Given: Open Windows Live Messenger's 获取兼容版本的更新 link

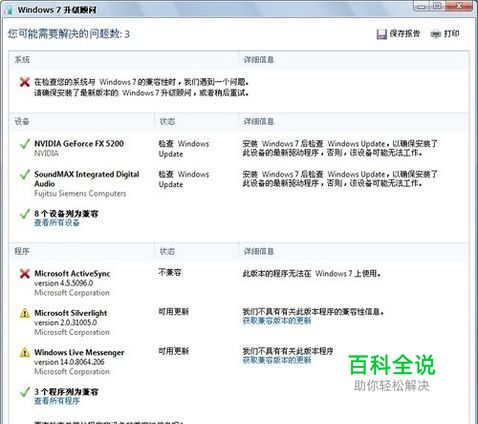Looking at the screenshot, I should pos(277,360).
